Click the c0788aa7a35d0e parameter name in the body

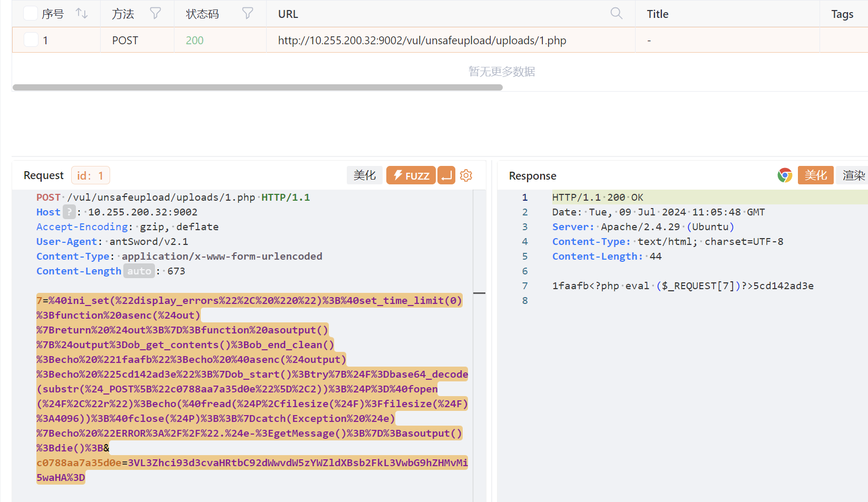(x=79, y=462)
